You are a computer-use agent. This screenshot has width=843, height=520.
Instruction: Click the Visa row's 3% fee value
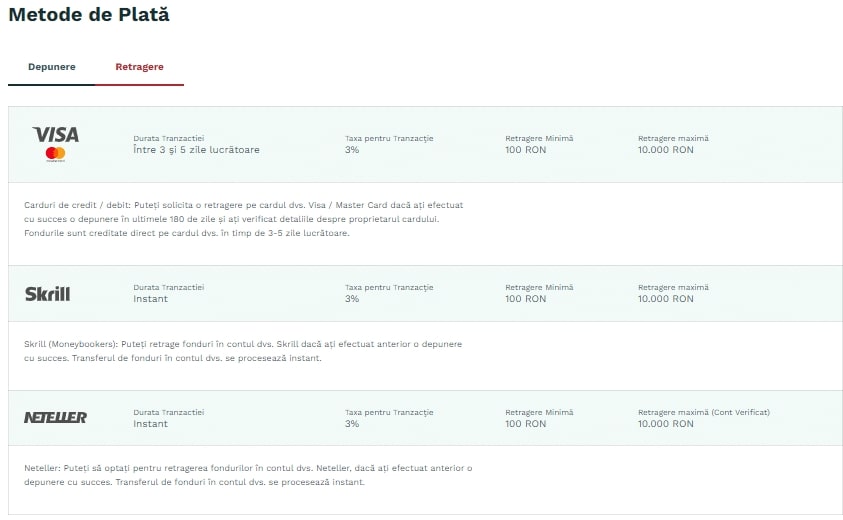pos(352,150)
